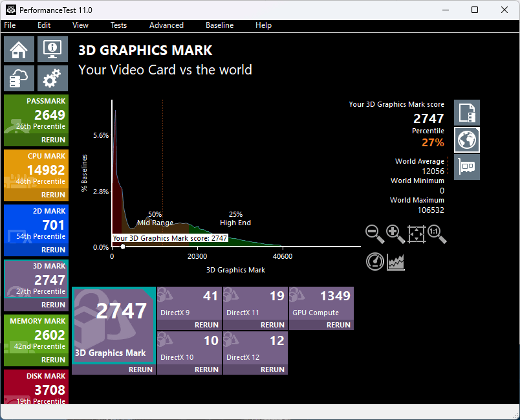
Task: Click the 'Mid Range' chart label
Action: 155,223
